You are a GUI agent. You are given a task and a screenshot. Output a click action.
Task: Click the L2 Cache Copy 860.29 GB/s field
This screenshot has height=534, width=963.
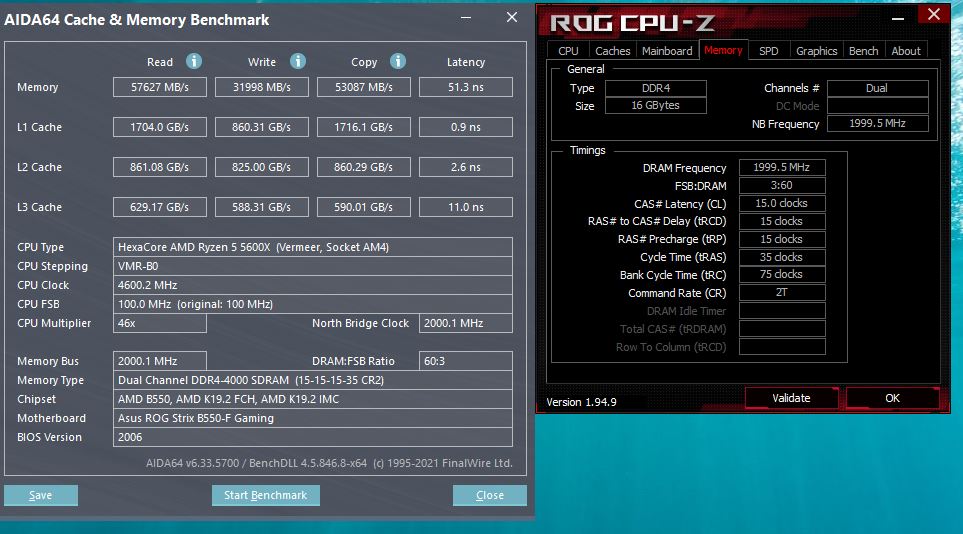[364, 167]
